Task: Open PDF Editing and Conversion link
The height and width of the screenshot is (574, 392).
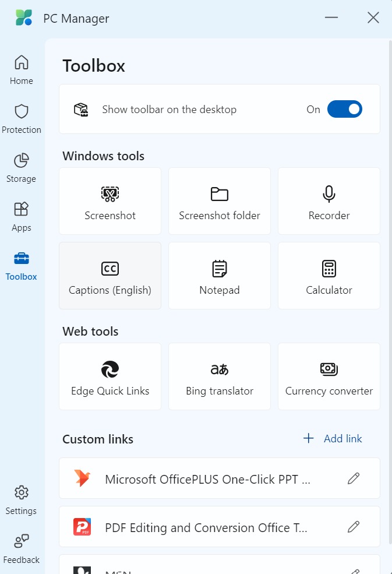Action: [x=220, y=527]
